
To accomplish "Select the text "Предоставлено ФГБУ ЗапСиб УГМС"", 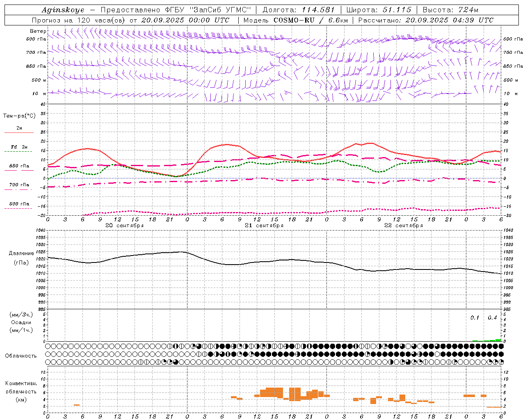I will [x=176, y=10].
